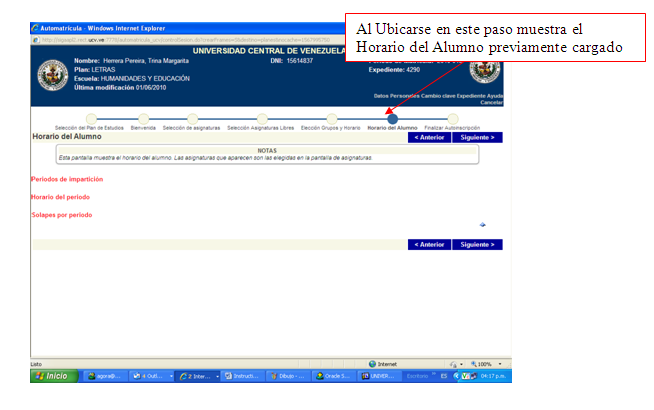Expand the Solapes por periodo section
The image size is (654, 410).
point(62,215)
